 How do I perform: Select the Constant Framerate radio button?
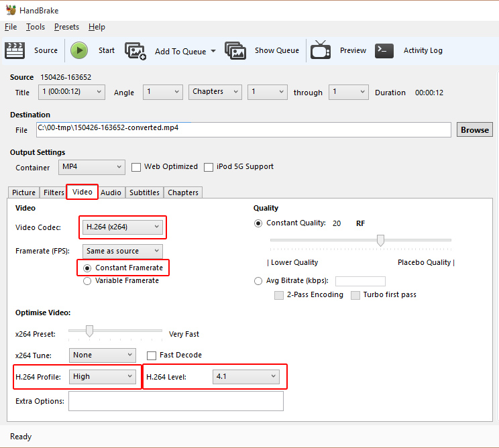click(87, 268)
